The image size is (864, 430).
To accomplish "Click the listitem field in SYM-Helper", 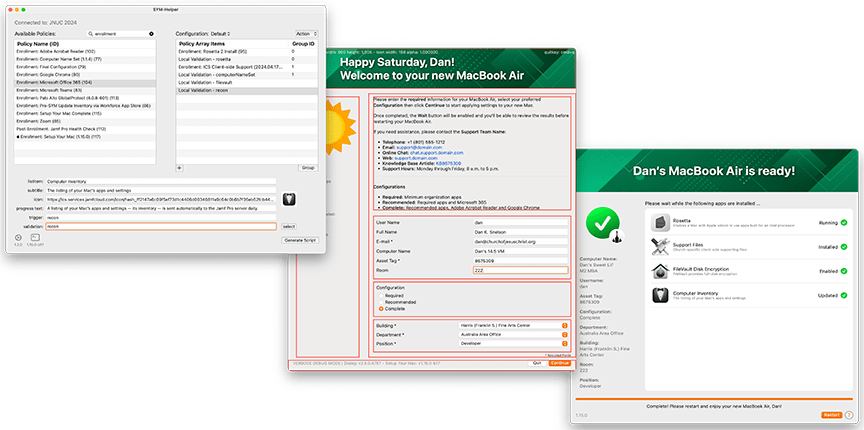I will [x=161, y=181].
